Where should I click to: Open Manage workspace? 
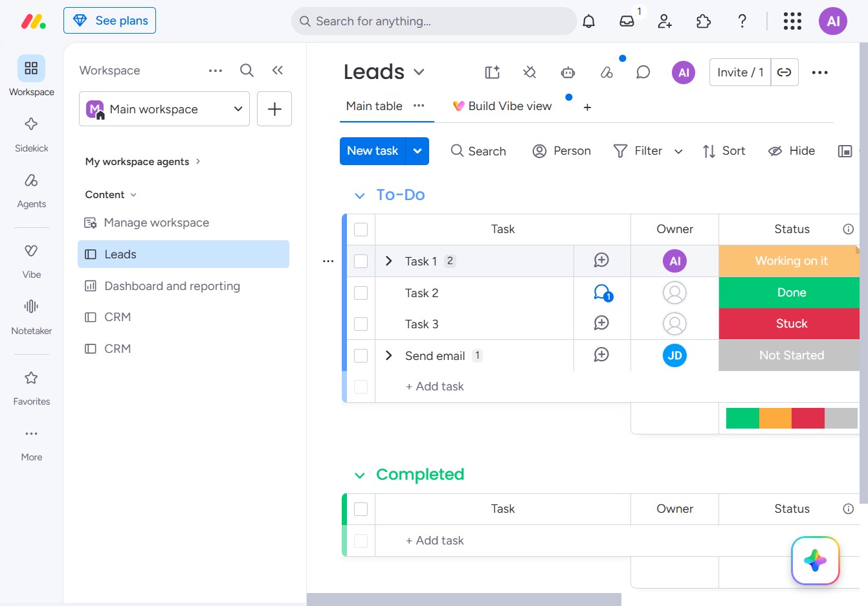point(183,223)
